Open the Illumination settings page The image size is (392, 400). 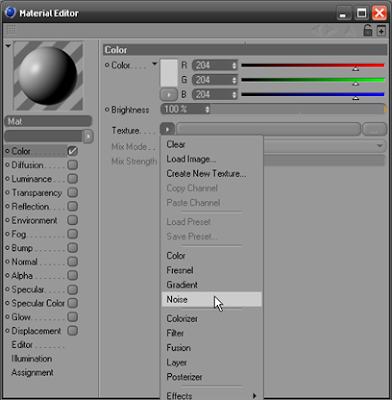click(32, 359)
